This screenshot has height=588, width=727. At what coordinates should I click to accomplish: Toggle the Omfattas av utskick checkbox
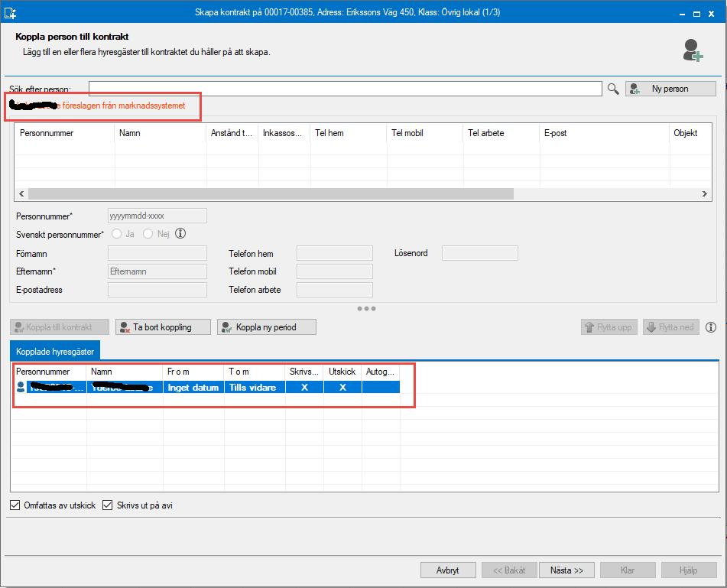pyautogui.click(x=15, y=505)
